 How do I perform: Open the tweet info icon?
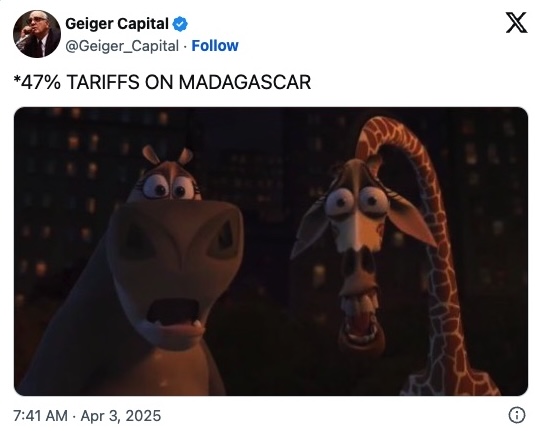coord(517,415)
